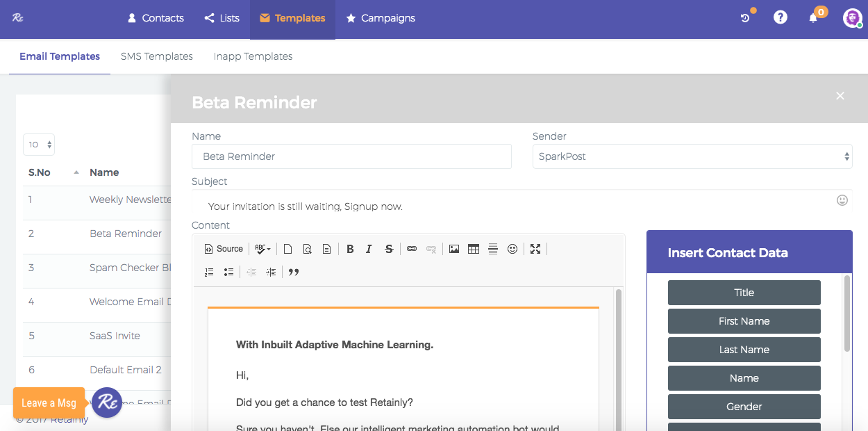Switch to SMS Templates tab

(157, 56)
